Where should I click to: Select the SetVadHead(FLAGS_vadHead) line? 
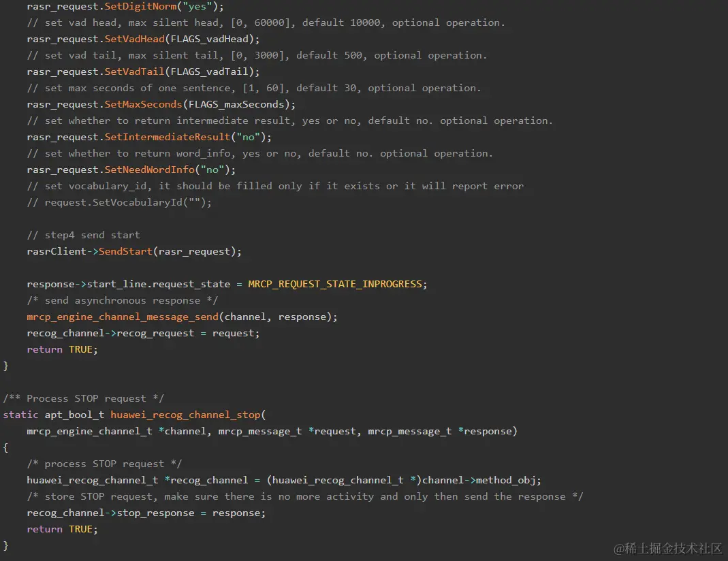click(x=143, y=39)
